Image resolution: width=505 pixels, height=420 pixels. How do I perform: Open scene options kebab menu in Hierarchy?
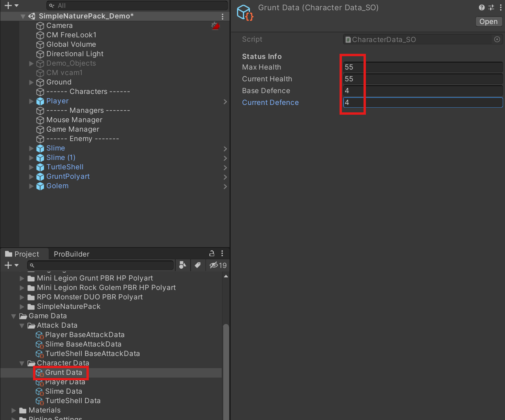(222, 17)
